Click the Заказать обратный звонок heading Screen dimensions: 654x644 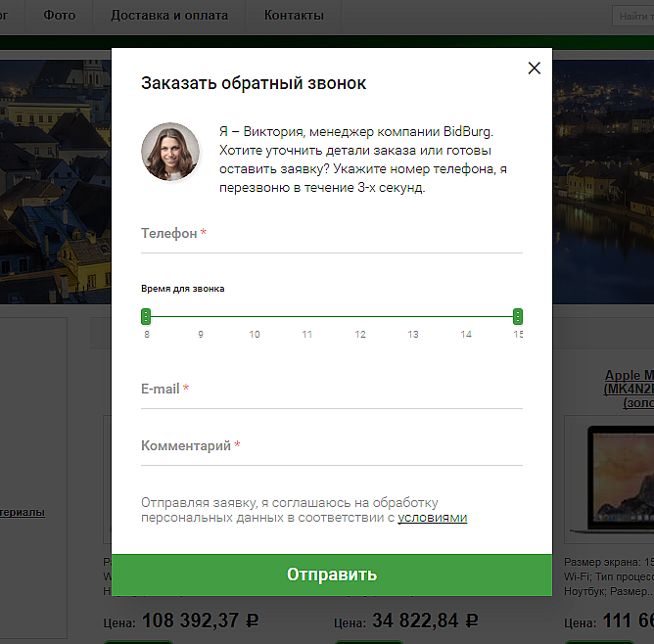tap(254, 83)
